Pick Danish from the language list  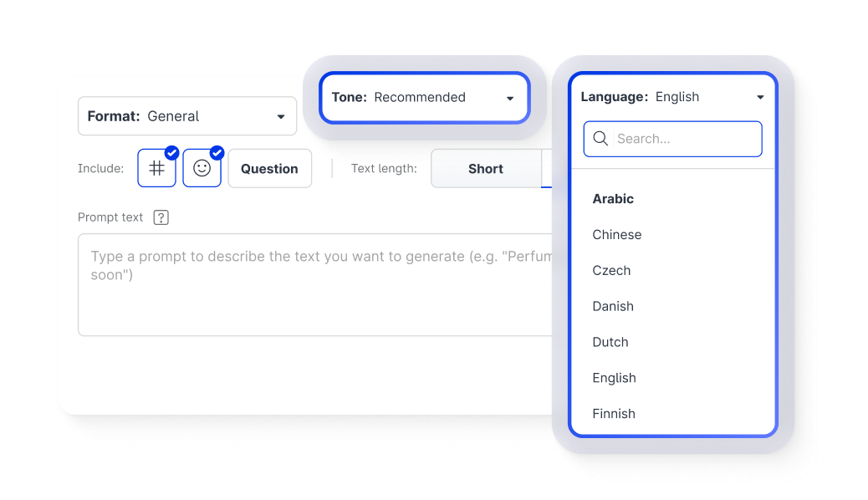613,306
